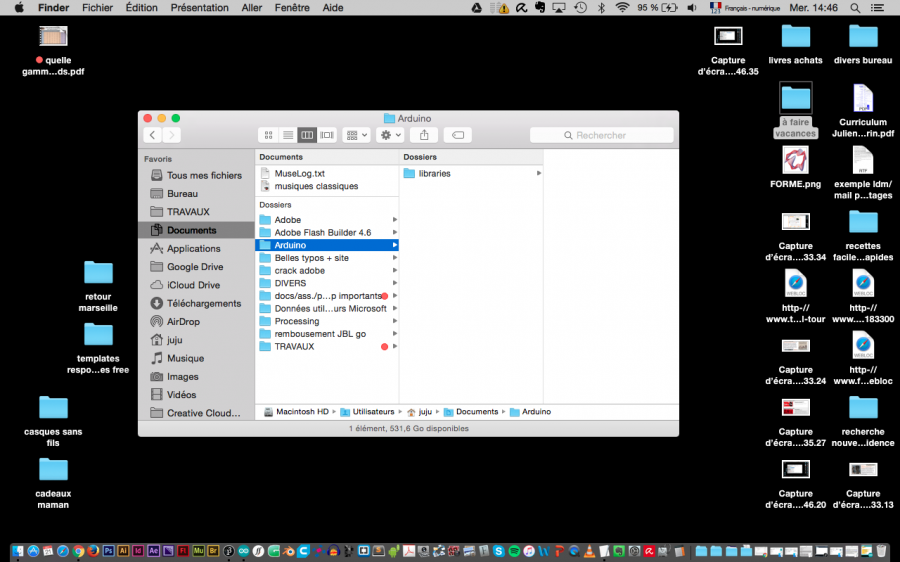Select the Processing folder in the list
The image size is (900, 562).
click(297, 321)
